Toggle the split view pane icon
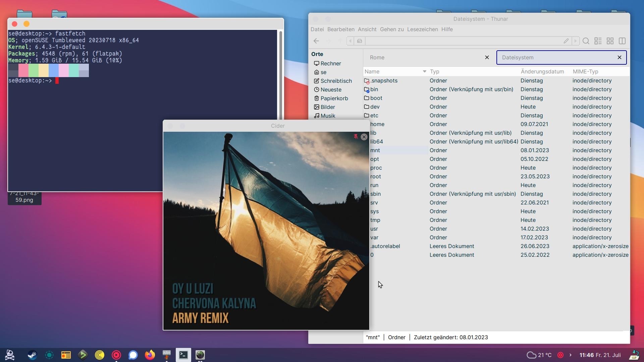 point(622,41)
